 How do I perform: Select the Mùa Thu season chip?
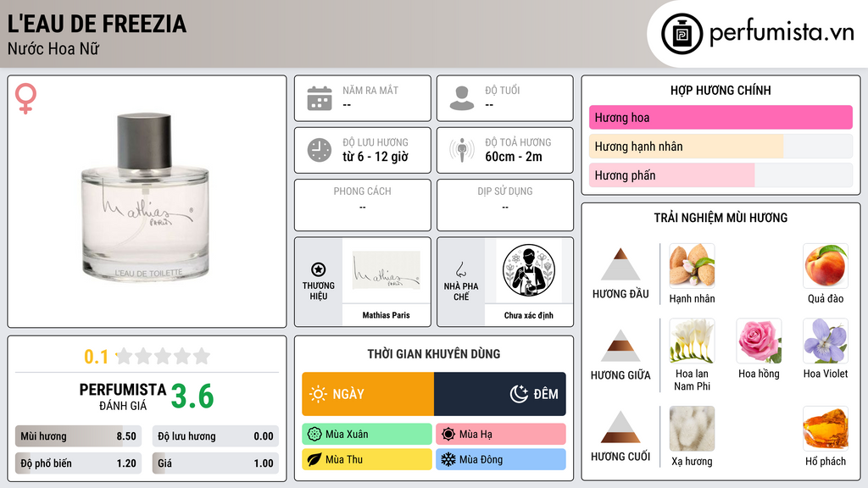[367, 459]
